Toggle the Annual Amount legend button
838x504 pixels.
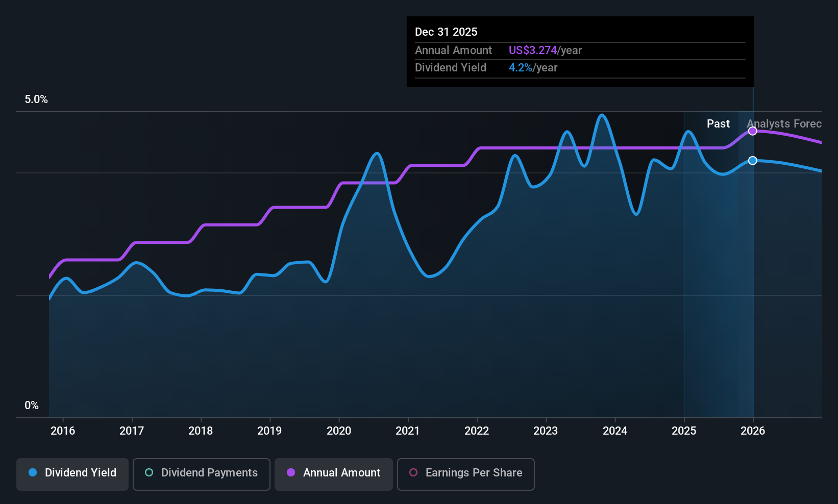coord(333,474)
